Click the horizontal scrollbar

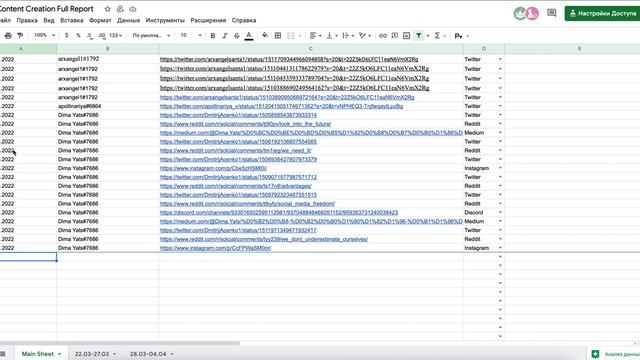[120, 343]
